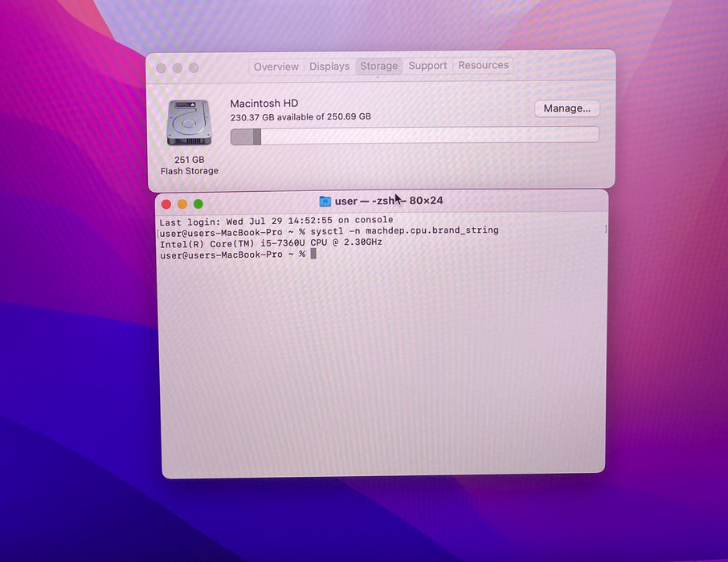Click the 230.37 GB available text
Screen dimensions: 728x562
pos(301,117)
